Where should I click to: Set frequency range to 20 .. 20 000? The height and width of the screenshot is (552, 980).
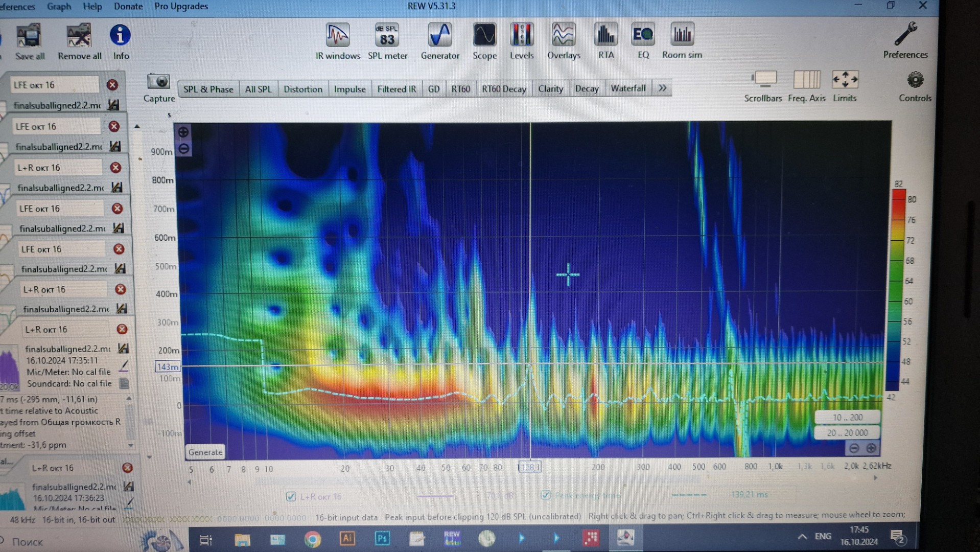[x=847, y=432]
